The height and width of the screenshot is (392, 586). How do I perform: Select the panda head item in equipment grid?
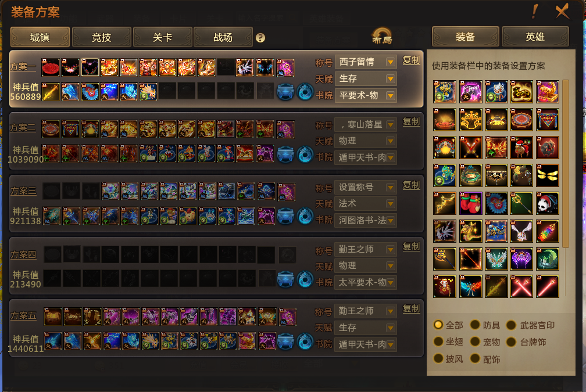tap(548, 203)
